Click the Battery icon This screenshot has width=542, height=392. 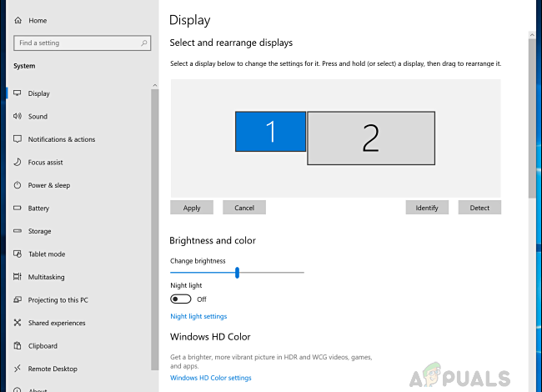point(18,208)
